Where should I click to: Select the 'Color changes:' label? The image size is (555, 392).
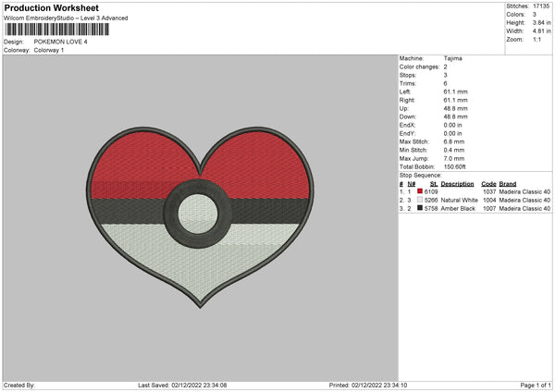[x=419, y=67]
